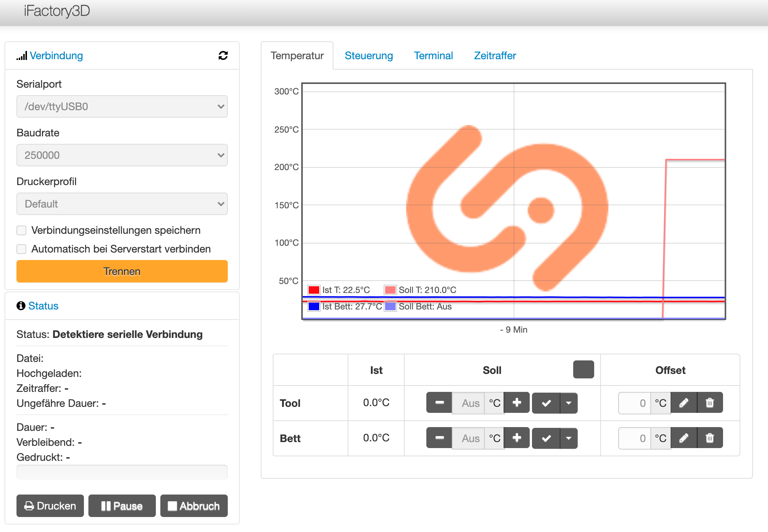Collapse the Status panel header

[x=43, y=306]
